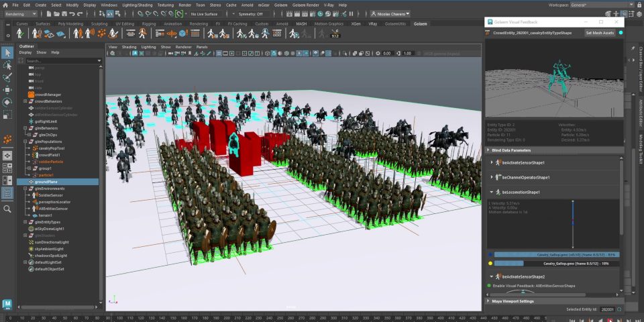This screenshot has width=644, height=322.
Task: Click the Cavalry_Gallop 83% progress bar
Action: [x=556, y=255]
